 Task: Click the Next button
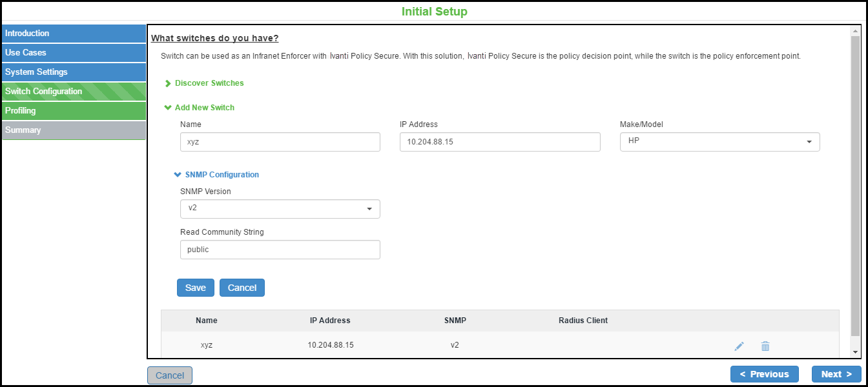click(x=836, y=374)
